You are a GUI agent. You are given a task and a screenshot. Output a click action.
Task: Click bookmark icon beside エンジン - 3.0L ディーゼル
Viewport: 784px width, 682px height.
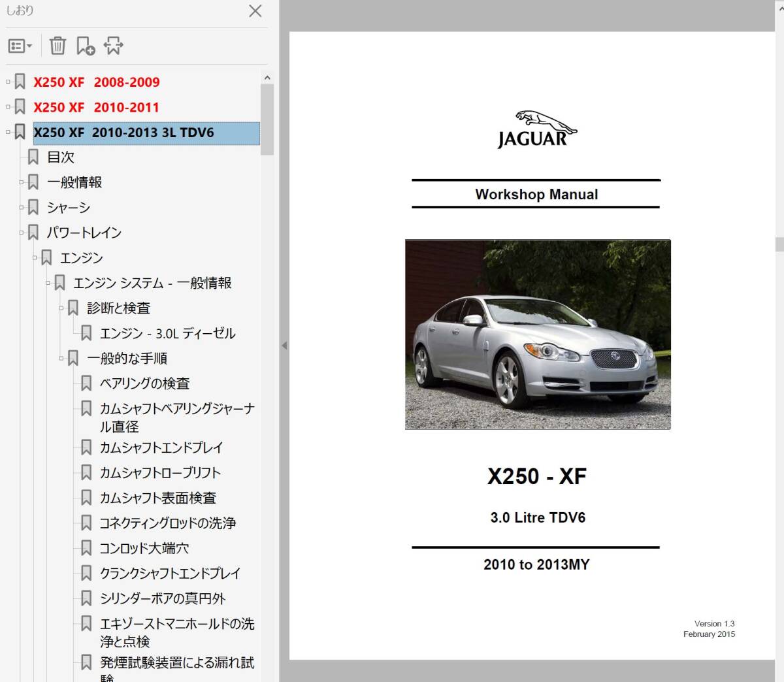pyautogui.click(x=86, y=333)
